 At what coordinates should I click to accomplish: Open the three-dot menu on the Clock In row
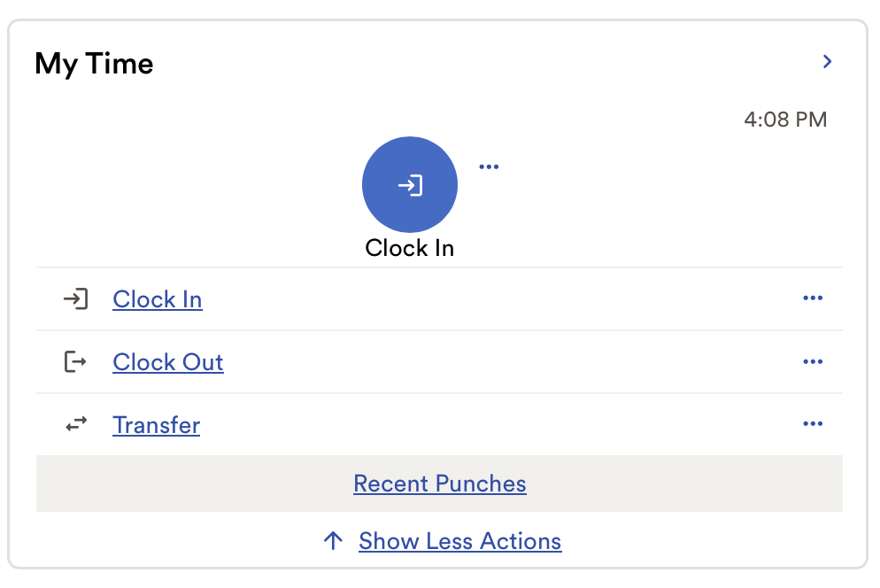tap(813, 298)
